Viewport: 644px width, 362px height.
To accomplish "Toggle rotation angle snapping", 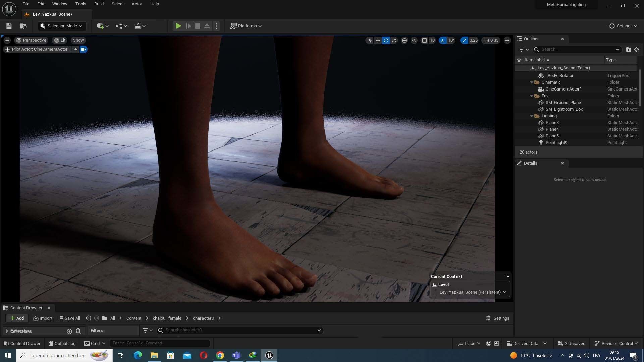I will [443, 40].
